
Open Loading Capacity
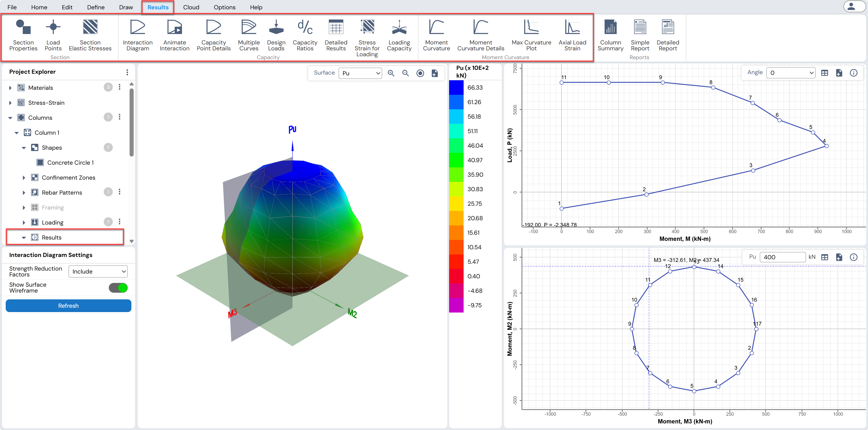(x=399, y=35)
